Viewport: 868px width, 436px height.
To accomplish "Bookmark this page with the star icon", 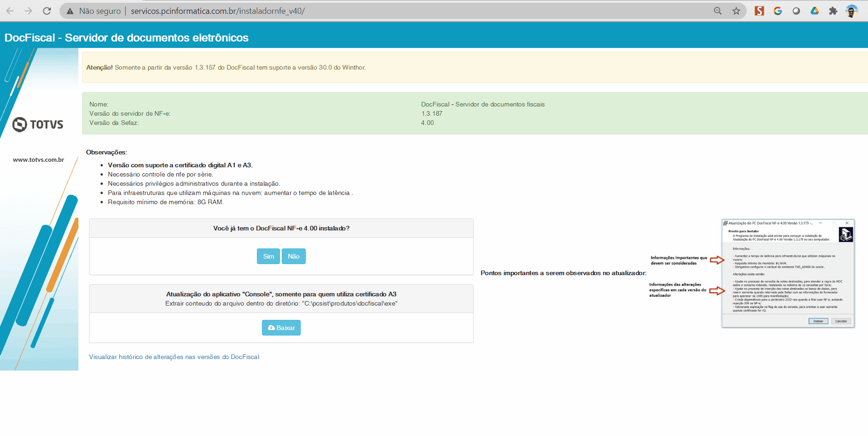I will point(736,11).
